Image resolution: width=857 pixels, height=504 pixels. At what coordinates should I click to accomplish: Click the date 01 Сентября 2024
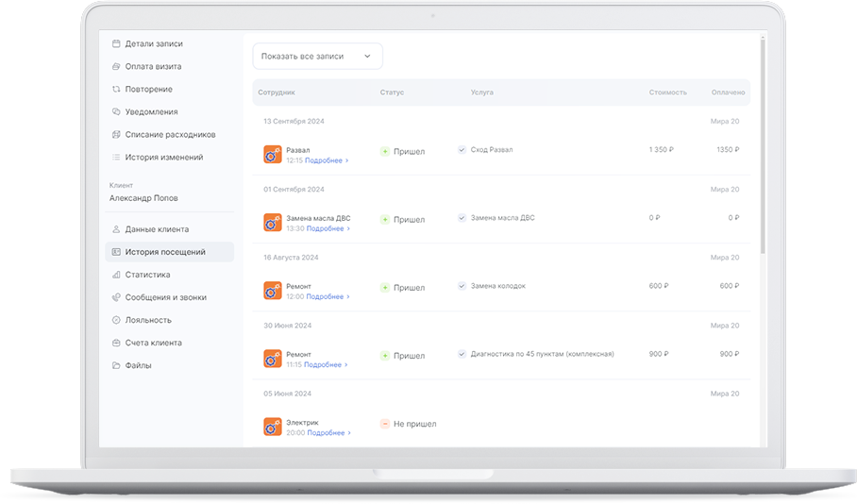click(294, 189)
